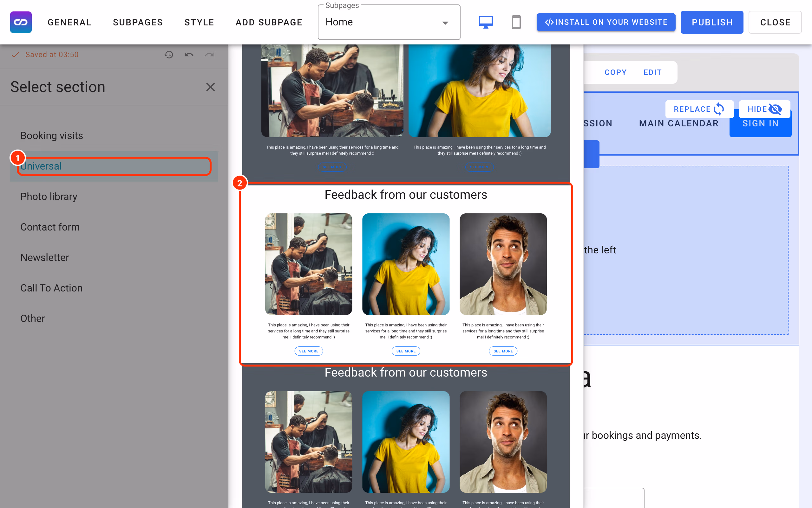Select the Photo library category
This screenshot has width=812, height=508.
point(114,197)
